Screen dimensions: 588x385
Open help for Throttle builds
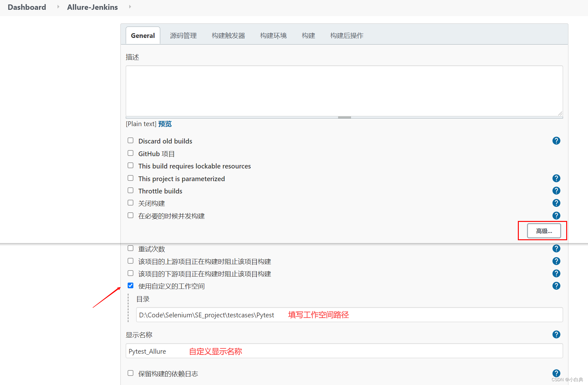tap(556, 191)
